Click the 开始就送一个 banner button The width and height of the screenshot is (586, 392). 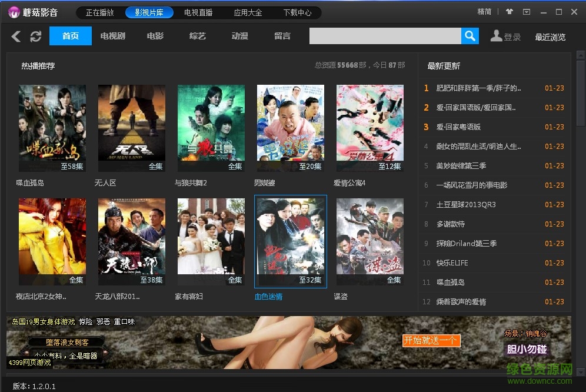tap(431, 340)
